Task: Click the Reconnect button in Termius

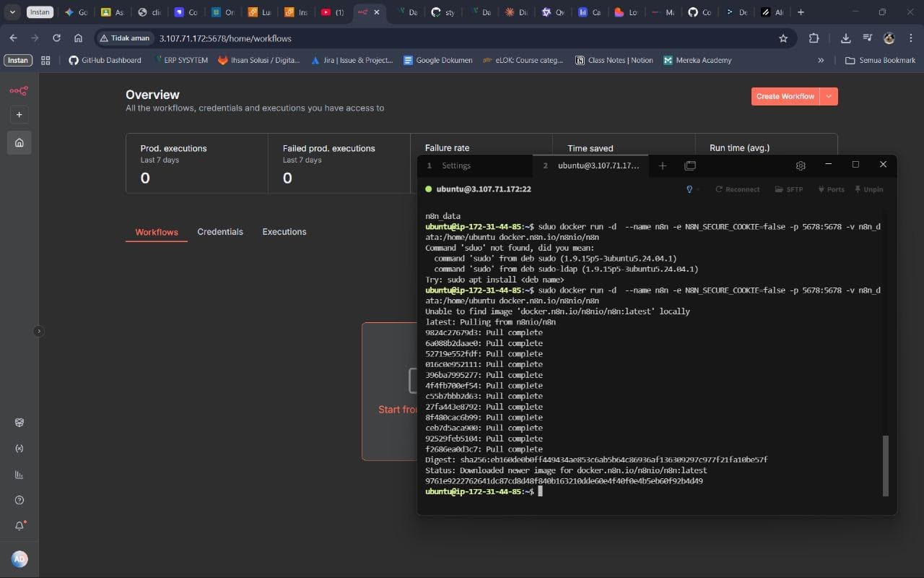Action: pyautogui.click(x=738, y=189)
